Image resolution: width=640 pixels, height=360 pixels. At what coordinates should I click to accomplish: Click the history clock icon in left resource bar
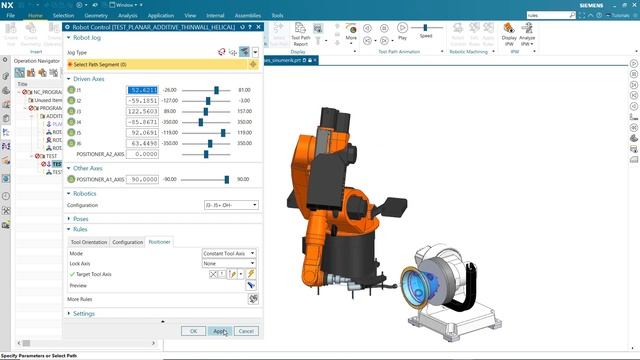pyautogui.click(x=6, y=196)
